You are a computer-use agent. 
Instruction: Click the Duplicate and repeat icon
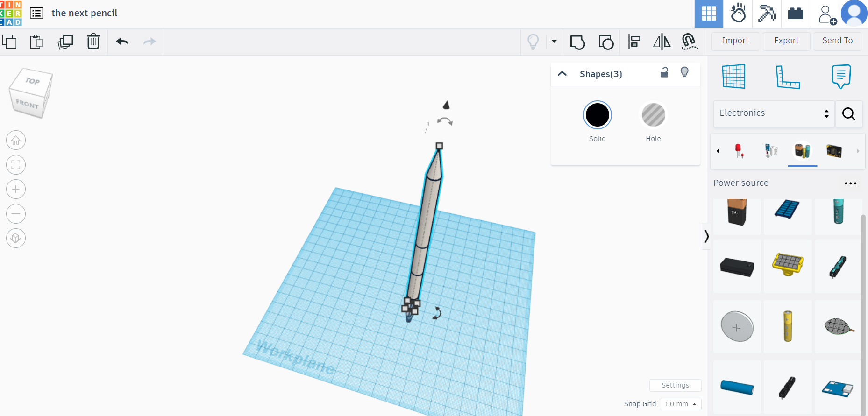coord(65,42)
